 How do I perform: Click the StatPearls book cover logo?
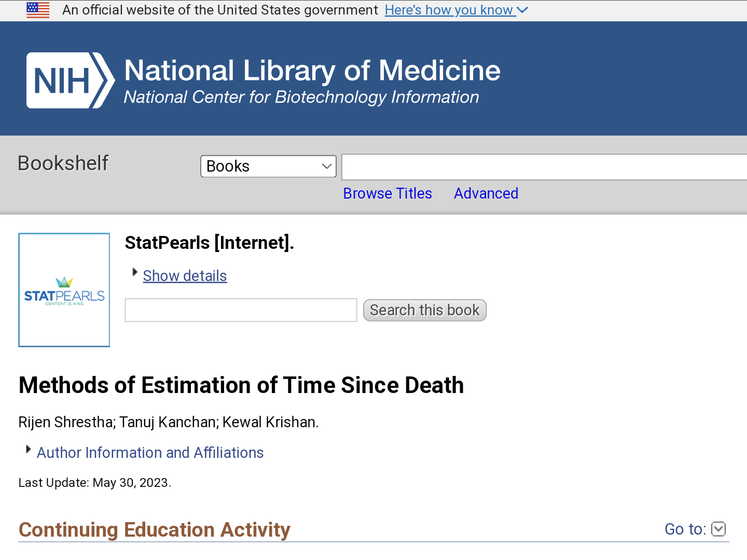pyautogui.click(x=64, y=289)
